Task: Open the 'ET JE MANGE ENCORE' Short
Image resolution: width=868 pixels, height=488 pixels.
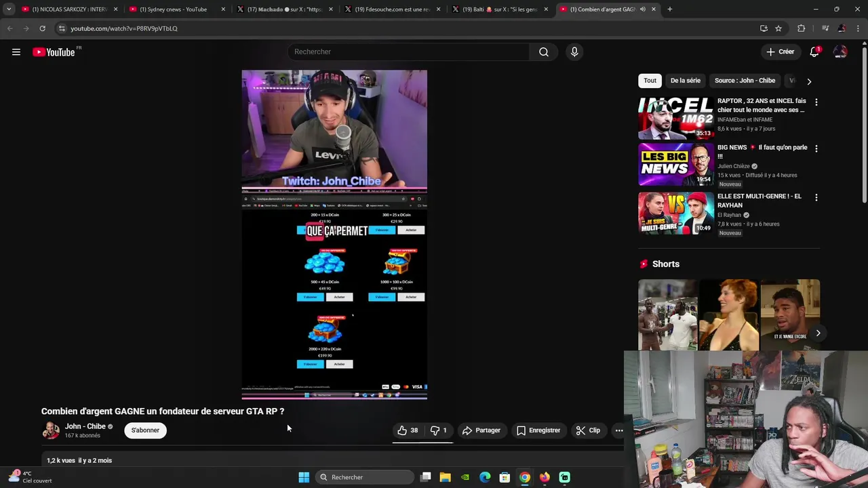Action: coord(790,315)
